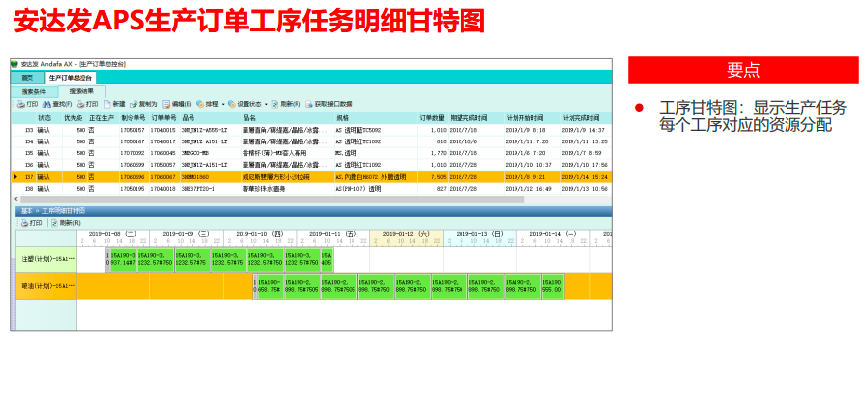Switch to the 首页 tab
The height and width of the screenshot is (394, 868).
(27, 78)
